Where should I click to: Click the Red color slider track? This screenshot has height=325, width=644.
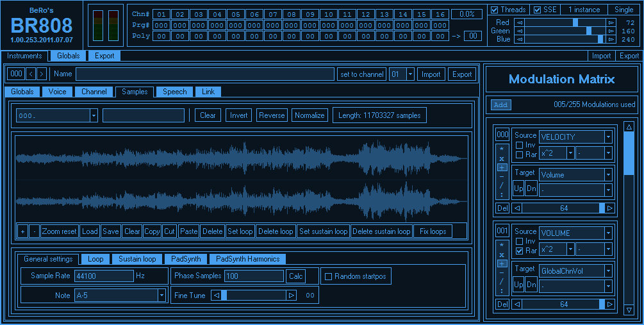tap(565, 22)
